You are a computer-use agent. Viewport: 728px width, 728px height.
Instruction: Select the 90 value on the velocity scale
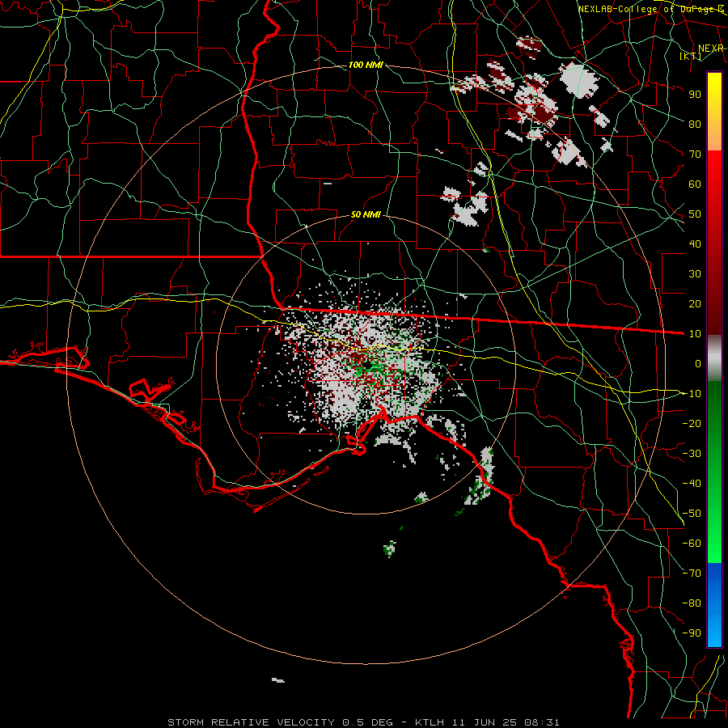(695, 95)
